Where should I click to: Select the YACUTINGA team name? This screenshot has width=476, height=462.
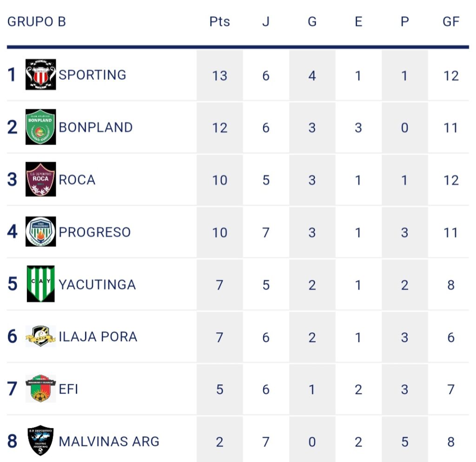[97, 284]
